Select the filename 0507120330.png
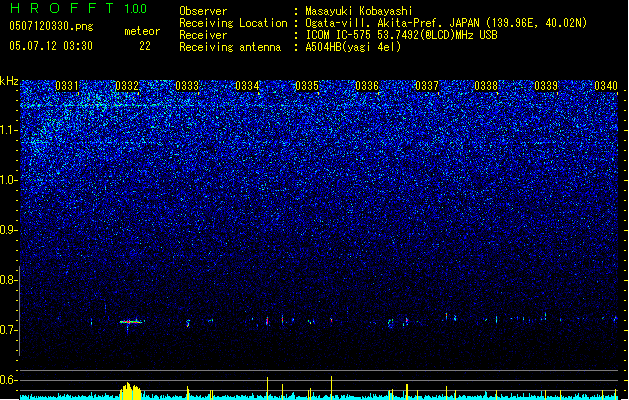Image resolution: width=629 pixels, height=400 pixels. (x=51, y=26)
